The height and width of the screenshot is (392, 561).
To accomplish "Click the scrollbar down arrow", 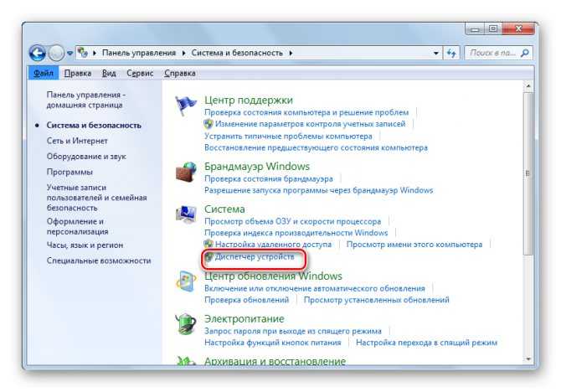I will 528,359.
